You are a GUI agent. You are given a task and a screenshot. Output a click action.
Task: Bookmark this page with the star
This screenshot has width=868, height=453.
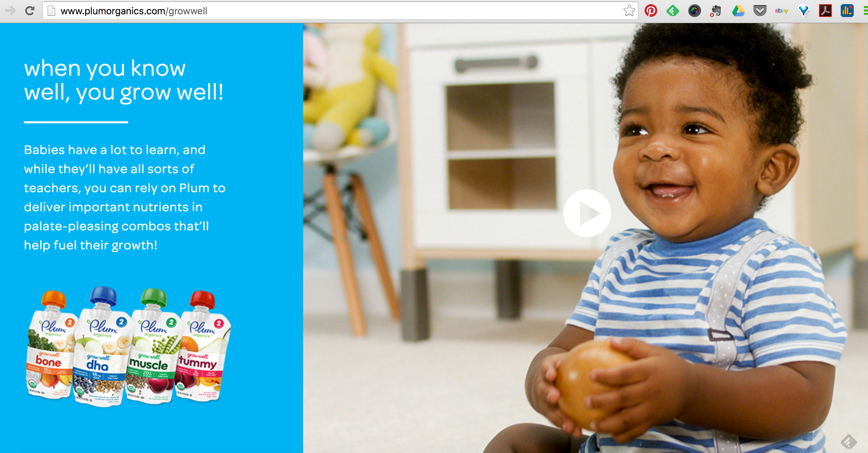(x=629, y=11)
